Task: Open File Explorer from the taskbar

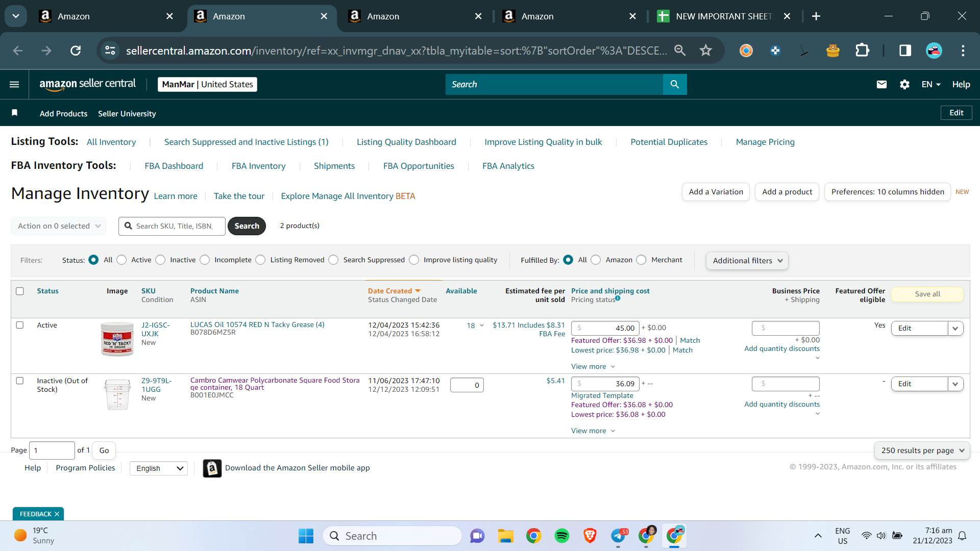Action: click(506, 536)
